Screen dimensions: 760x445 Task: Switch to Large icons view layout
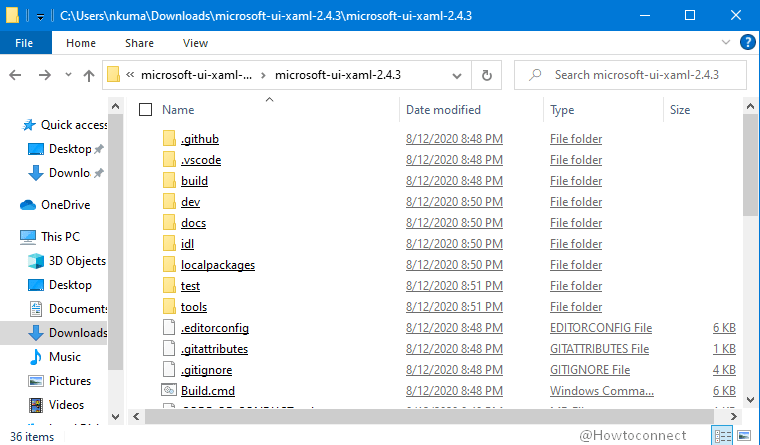click(x=744, y=435)
